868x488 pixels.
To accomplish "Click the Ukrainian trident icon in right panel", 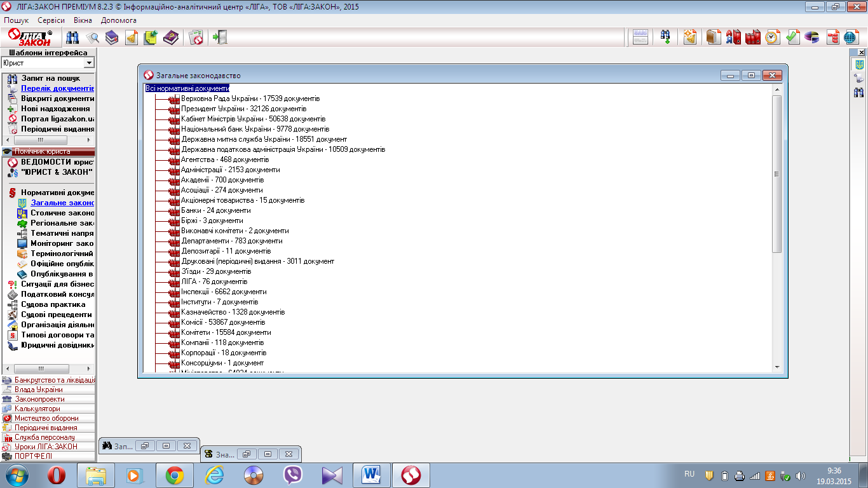I will point(859,65).
